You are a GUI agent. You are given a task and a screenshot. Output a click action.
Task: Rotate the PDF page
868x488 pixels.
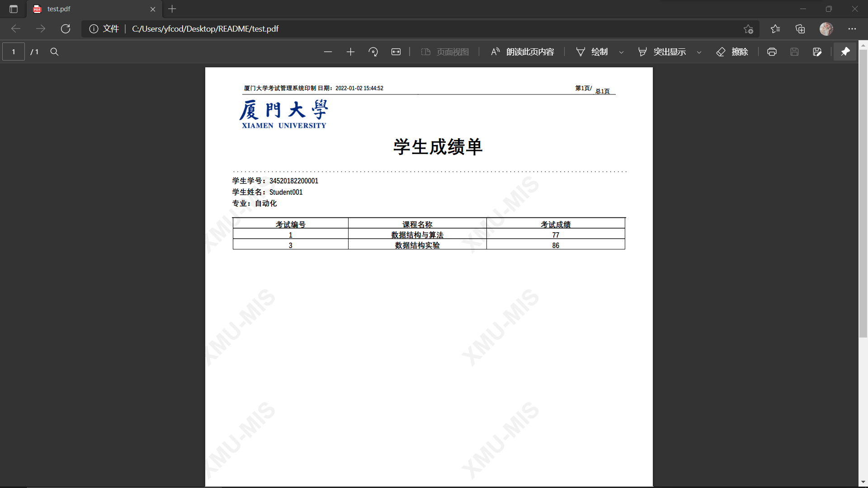[x=373, y=52]
